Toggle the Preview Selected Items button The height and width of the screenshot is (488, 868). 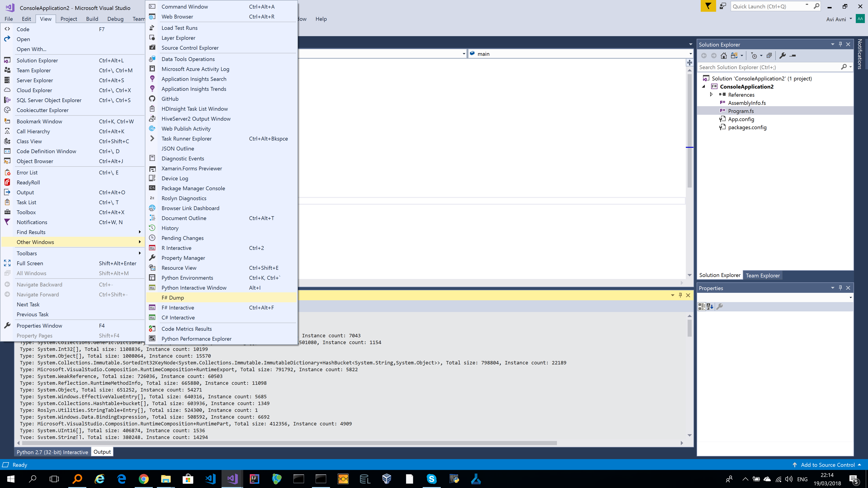point(793,56)
